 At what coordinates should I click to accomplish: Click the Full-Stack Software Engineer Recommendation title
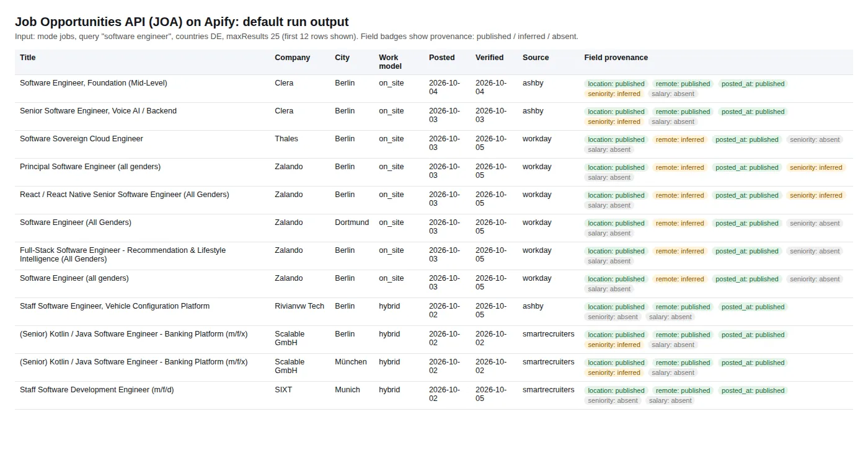click(123, 255)
